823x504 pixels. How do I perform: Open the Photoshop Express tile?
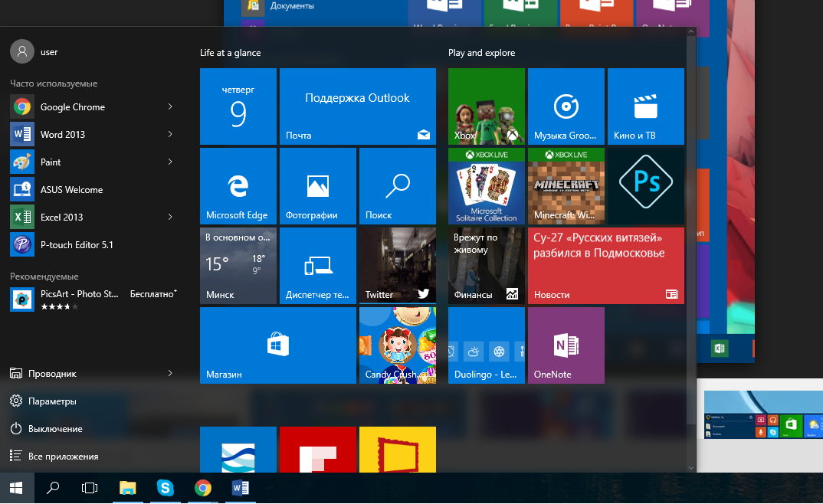(646, 186)
